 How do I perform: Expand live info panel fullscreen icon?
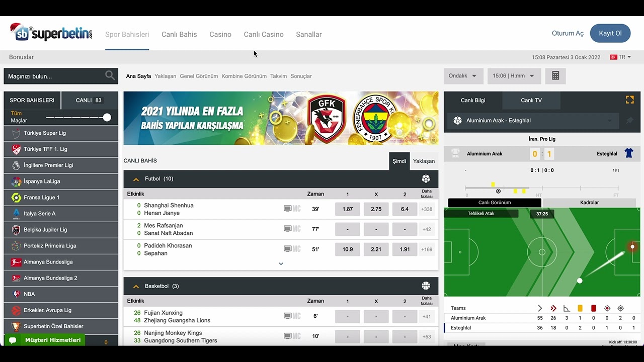tap(629, 100)
